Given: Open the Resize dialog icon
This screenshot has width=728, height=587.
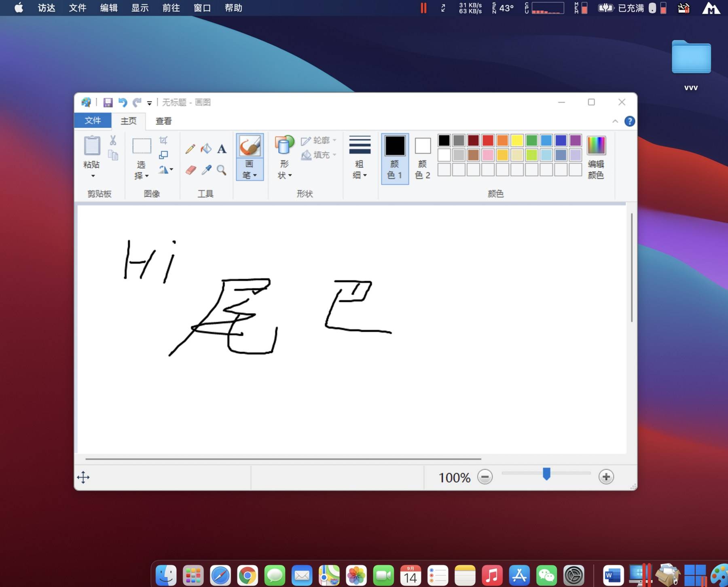Looking at the screenshot, I should [x=164, y=154].
